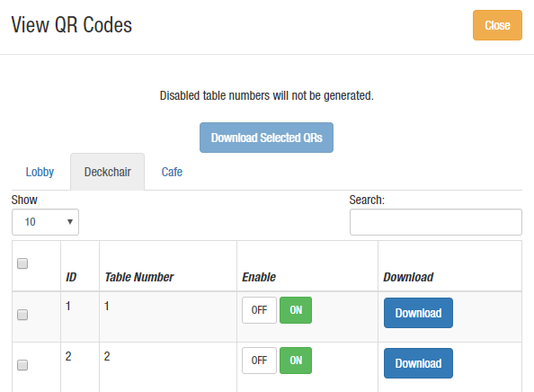
Task: Check the box for table row 1
Action: pos(22,315)
